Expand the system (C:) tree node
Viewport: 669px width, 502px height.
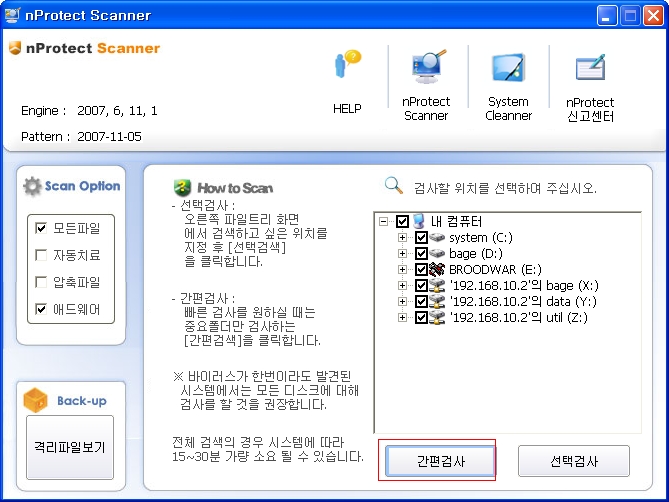point(402,237)
